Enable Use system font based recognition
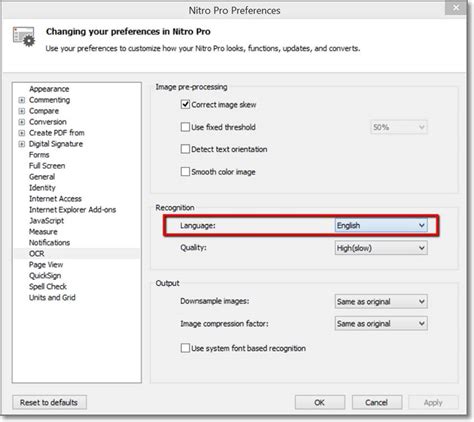Screen dimensions: 474x422 tap(185, 348)
